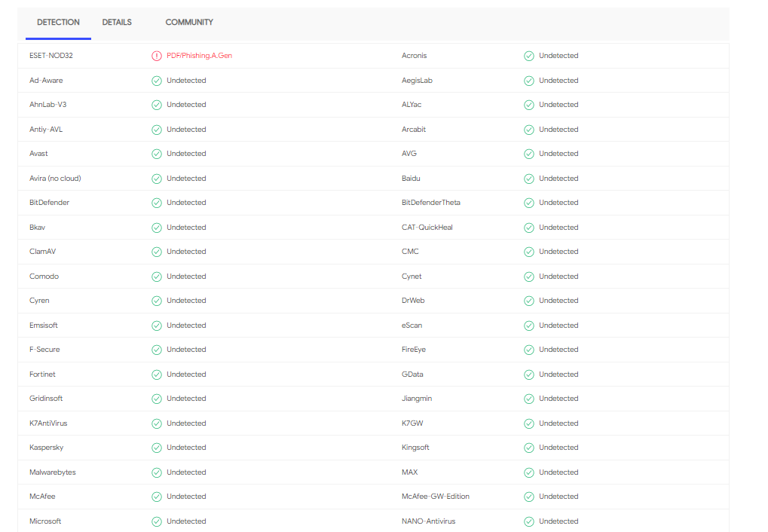768x532 pixels.
Task: Select the Gridinsoft engine name
Action: [x=46, y=399]
